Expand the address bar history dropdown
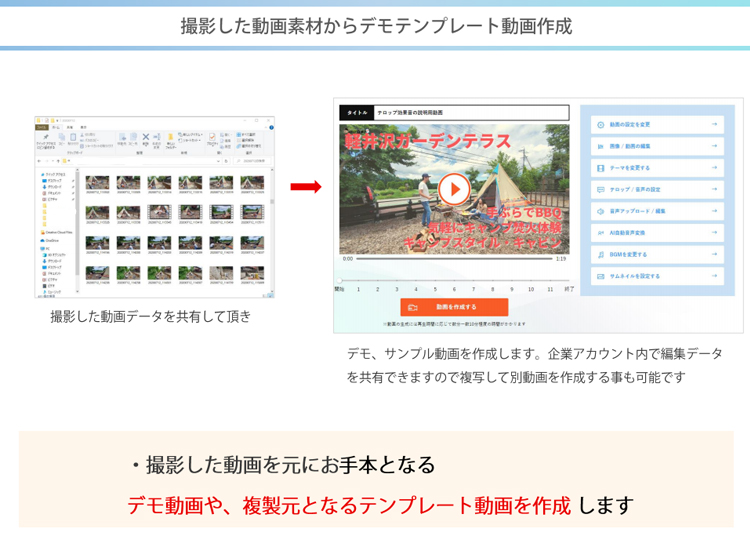The image size is (750, 535). point(218,161)
